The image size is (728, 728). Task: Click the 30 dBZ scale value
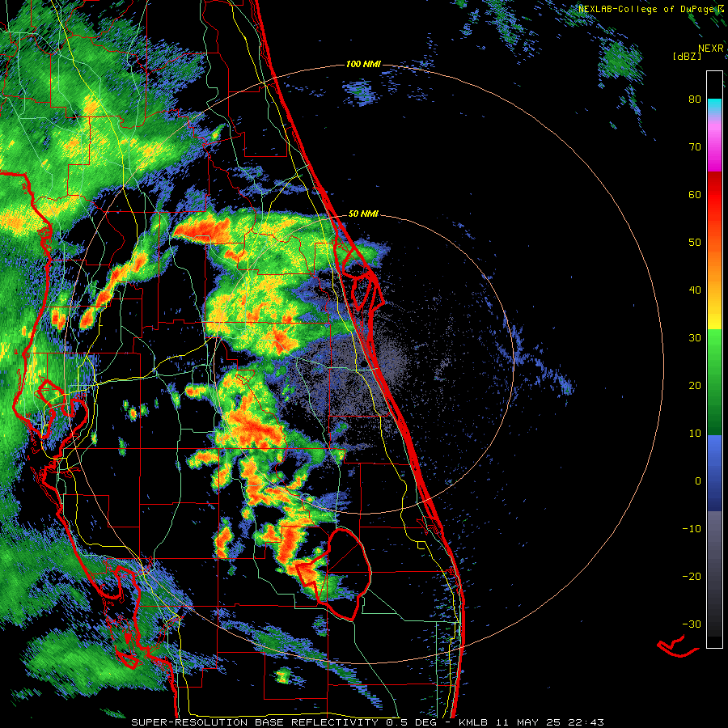coord(695,337)
